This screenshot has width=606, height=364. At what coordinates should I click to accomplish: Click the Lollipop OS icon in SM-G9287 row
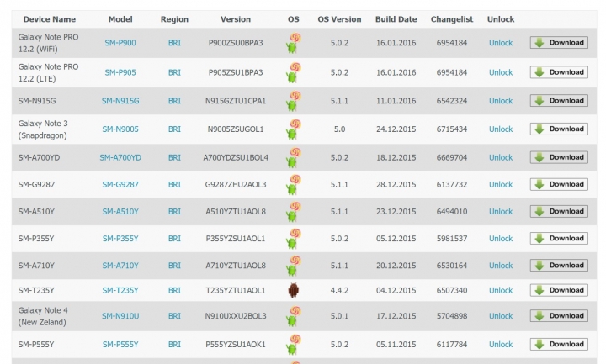point(294,184)
